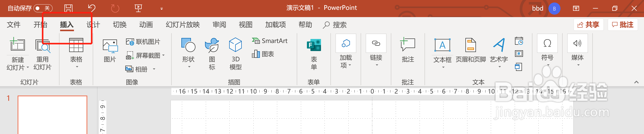Click 联机图片 online pictures

click(143, 42)
